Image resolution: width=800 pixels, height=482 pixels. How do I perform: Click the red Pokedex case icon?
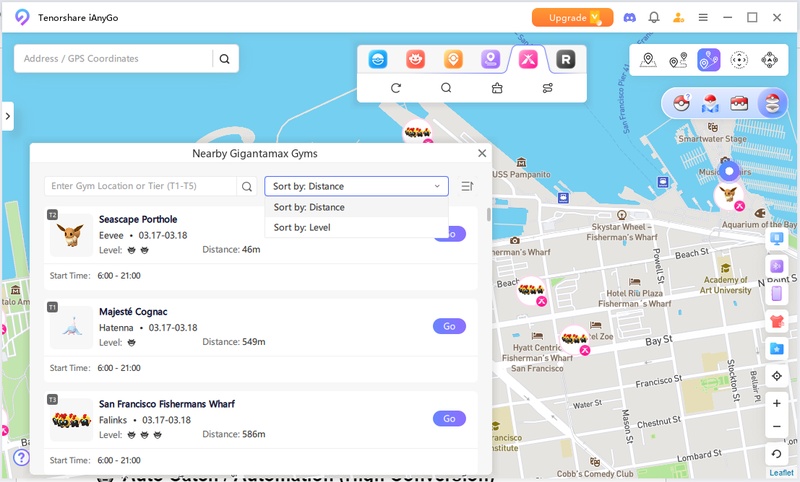[739, 103]
